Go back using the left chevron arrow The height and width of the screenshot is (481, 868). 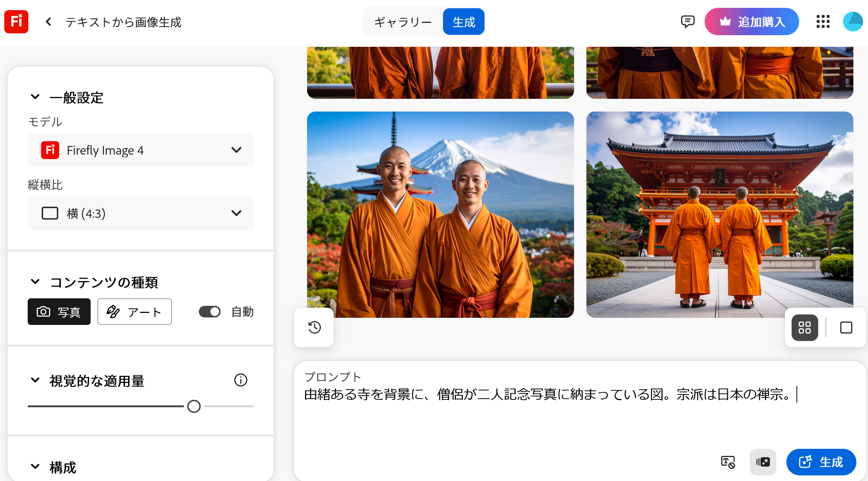pos(48,22)
